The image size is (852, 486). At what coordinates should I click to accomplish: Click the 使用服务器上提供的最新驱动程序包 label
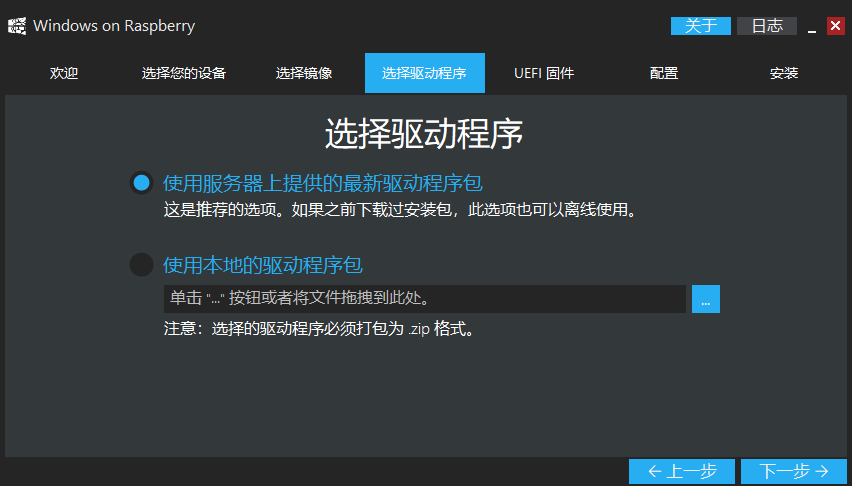330,183
